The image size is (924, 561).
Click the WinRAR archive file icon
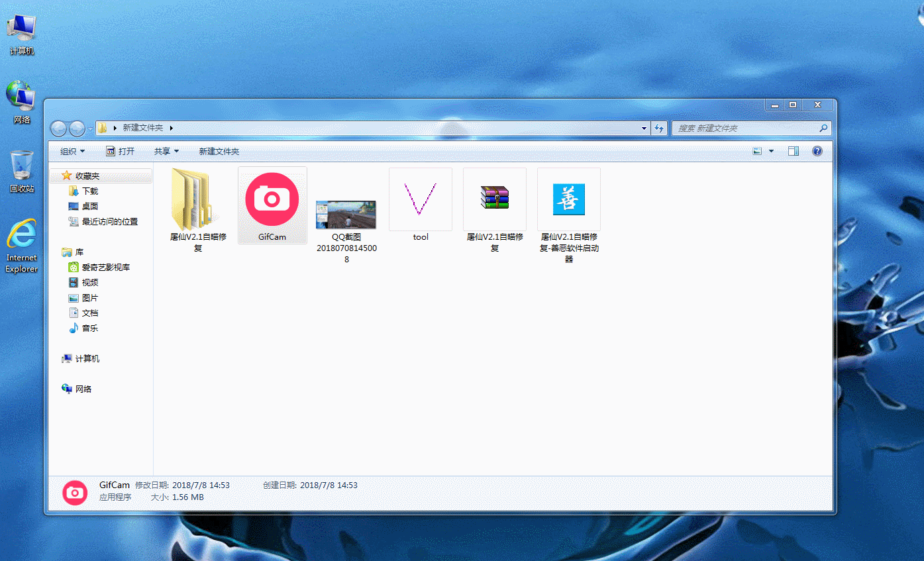coord(494,198)
